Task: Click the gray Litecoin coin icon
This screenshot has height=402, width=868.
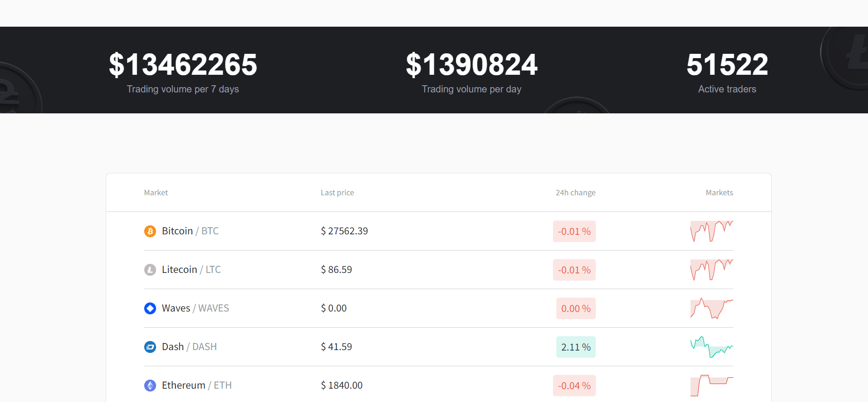Action: (150, 270)
